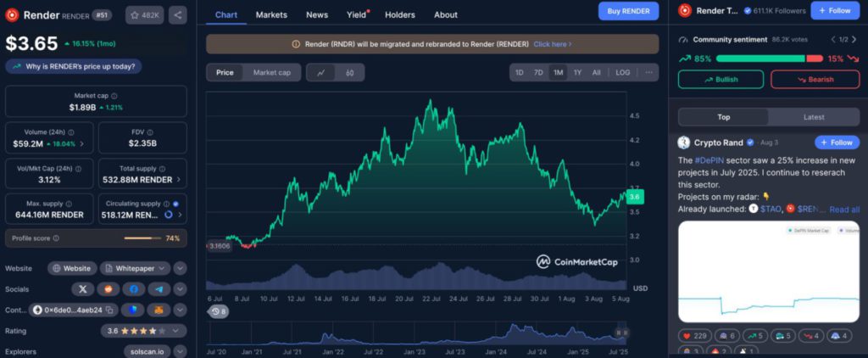Vote Bullish on community sentiment

click(x=721, y=79)
